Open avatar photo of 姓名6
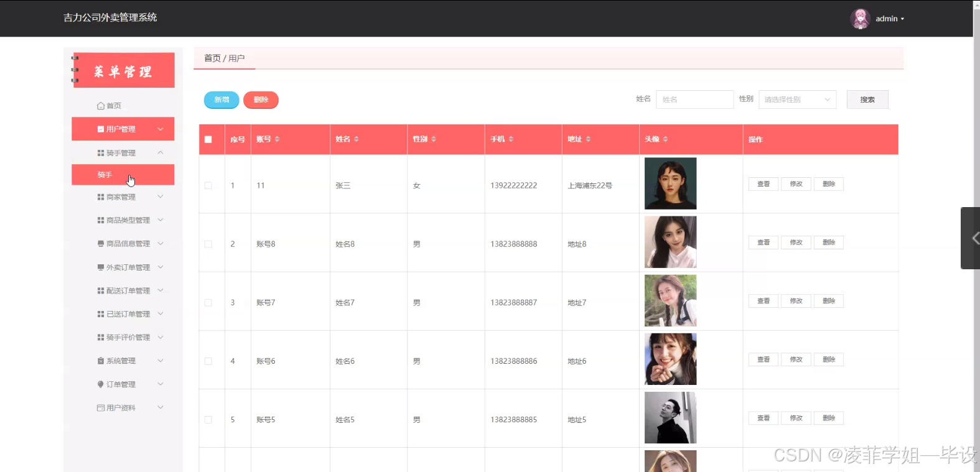Screen dimensions: 980x472 point(670,359)
